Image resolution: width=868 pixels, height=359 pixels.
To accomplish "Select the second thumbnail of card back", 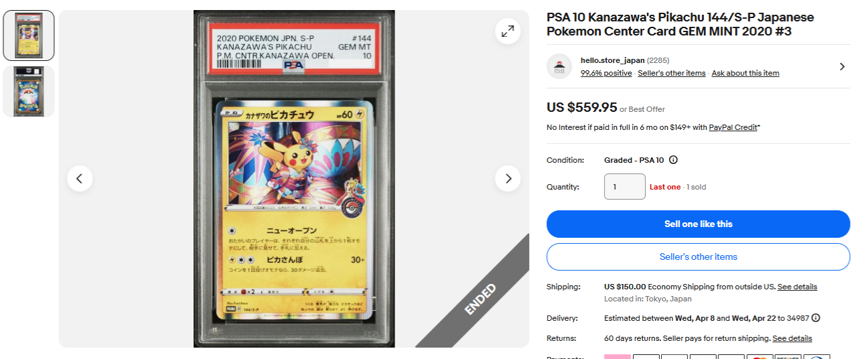I will 29,91.
